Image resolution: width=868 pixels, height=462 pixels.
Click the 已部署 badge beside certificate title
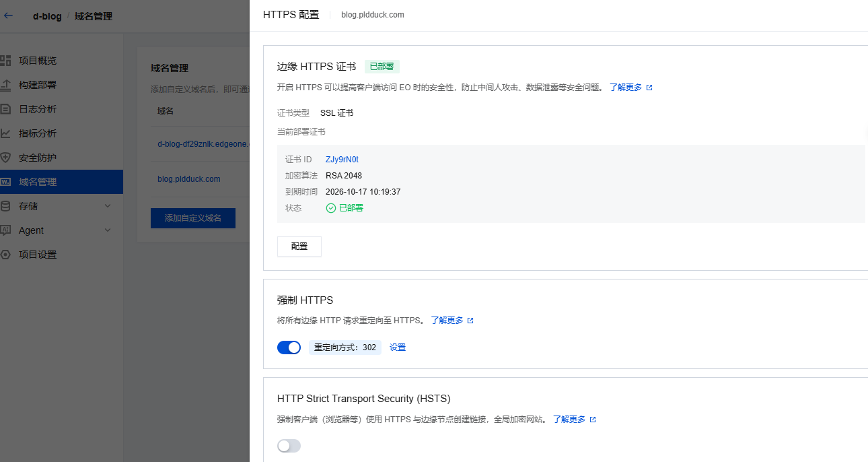pyautogui.click(x=382, y=67)
